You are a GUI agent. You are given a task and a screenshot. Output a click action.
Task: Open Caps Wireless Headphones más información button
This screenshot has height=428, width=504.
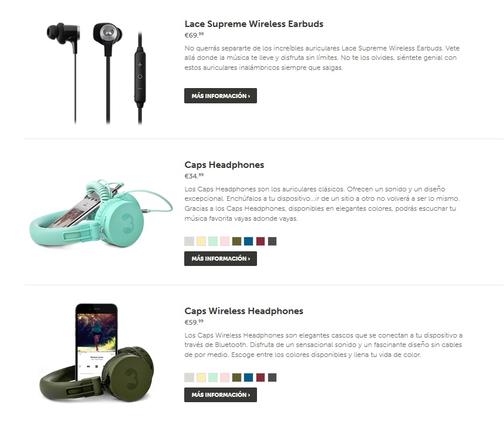(221, 395)
